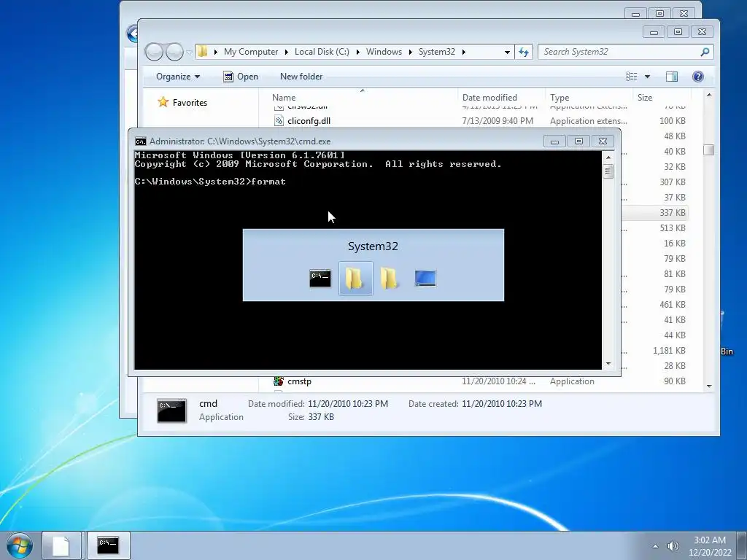Viewport: 747px width, 560px height.
Task: Show hidden tray icons arrow
Action: pyautogui.click(x=656, y=546)
